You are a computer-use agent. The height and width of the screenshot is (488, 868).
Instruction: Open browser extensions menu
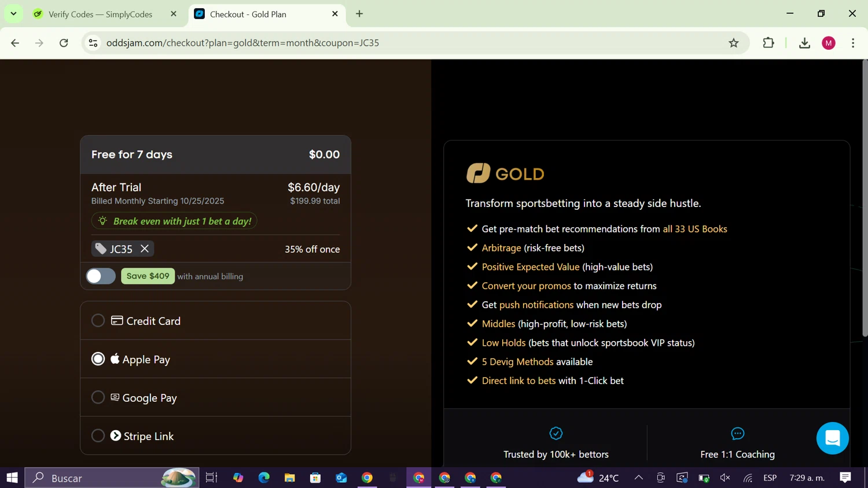pos(768,43)
